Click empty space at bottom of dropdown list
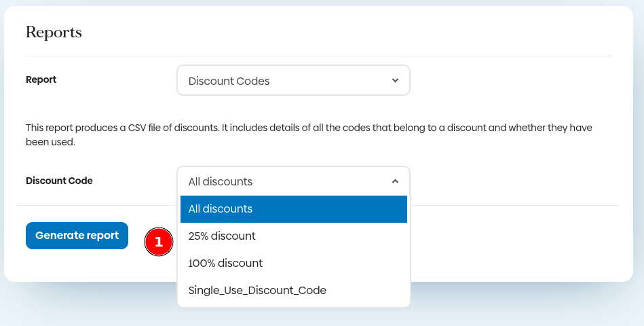644x326 pixels. (x=293, y=304)
